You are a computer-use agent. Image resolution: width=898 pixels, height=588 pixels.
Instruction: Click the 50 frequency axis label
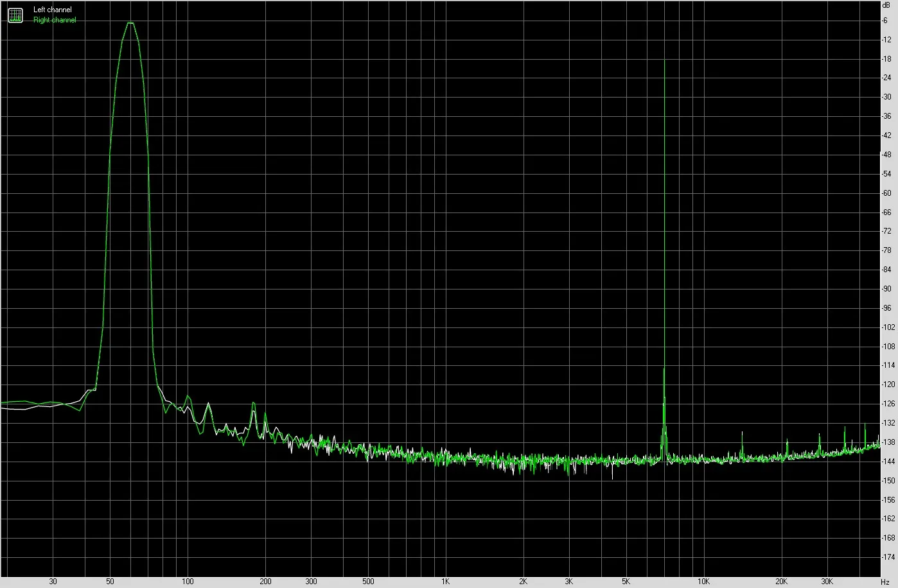(x=110, y=582)
